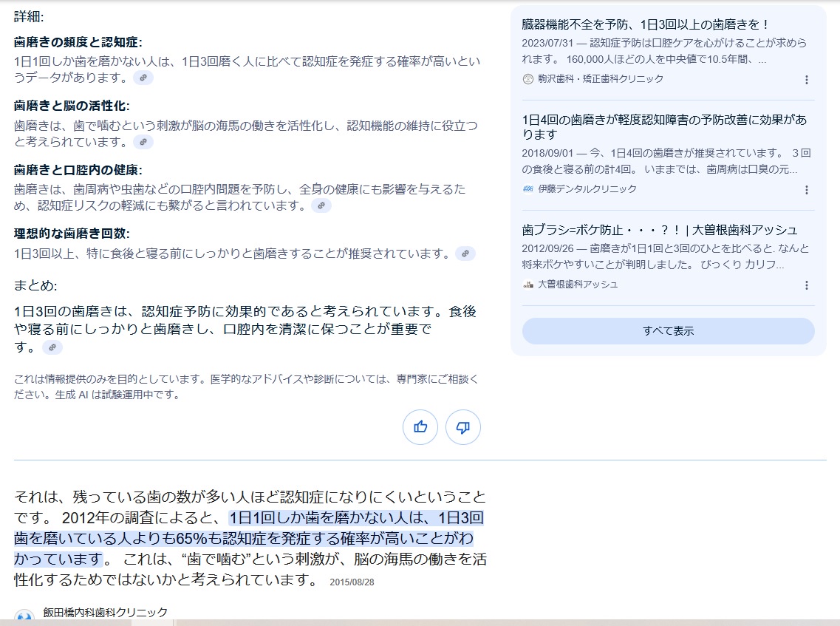Screen dimensions: 840x626
Task: Click the thumbs down feedback button
Action: click(x=463, y=427)
